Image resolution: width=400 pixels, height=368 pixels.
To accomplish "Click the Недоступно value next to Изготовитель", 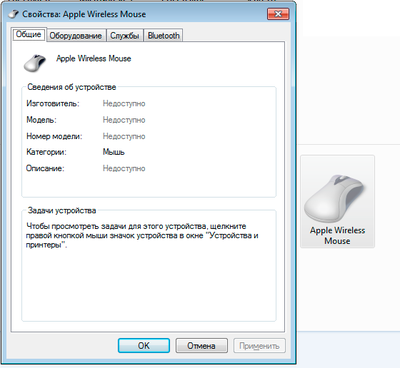I will coord(124,104).
